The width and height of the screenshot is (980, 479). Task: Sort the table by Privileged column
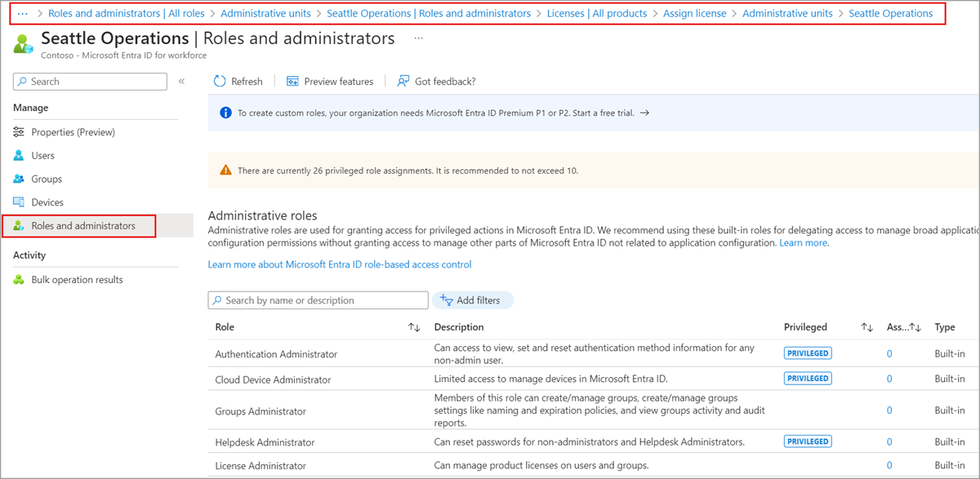click(866, 327)
